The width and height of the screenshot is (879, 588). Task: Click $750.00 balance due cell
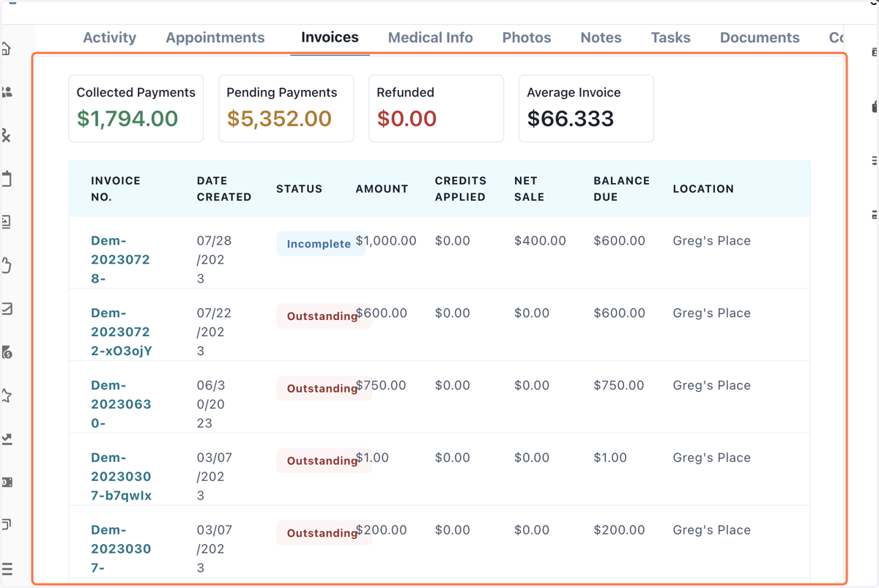click(620, 385)
